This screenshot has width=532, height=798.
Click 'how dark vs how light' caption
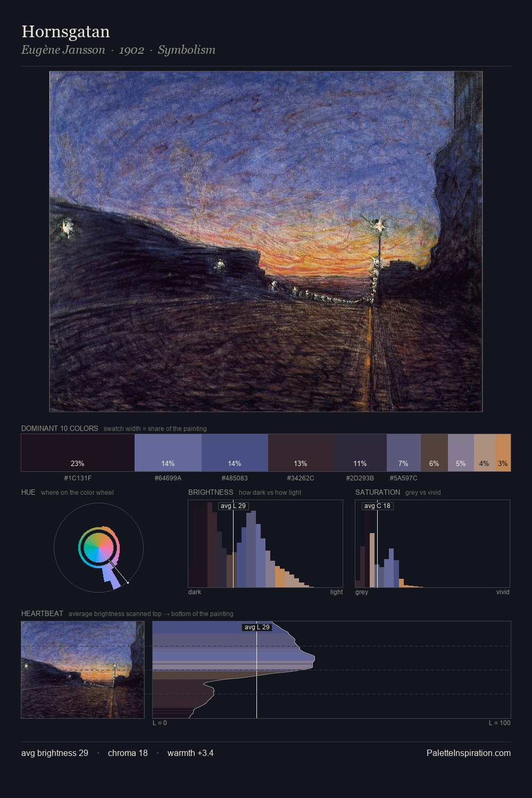coord(270,493)
